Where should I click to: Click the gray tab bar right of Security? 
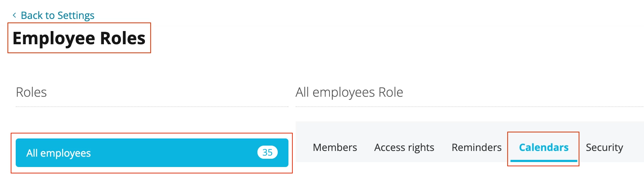[x=634, y=142]
